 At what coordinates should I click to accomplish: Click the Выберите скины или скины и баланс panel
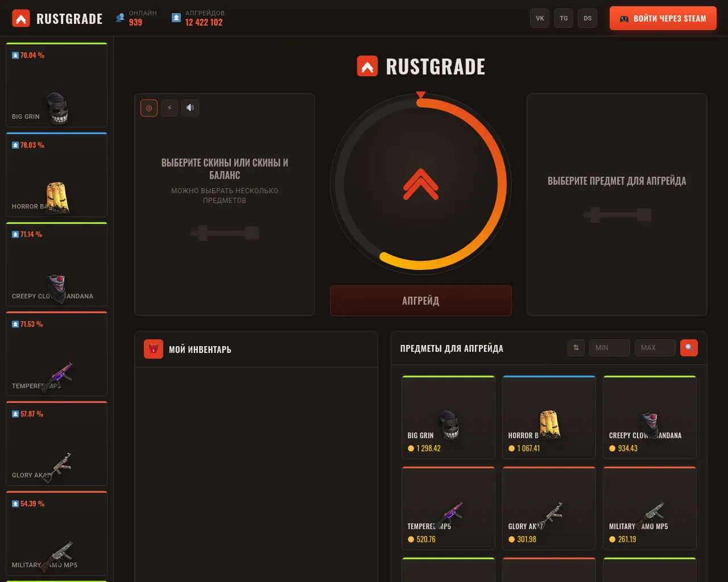225,205
